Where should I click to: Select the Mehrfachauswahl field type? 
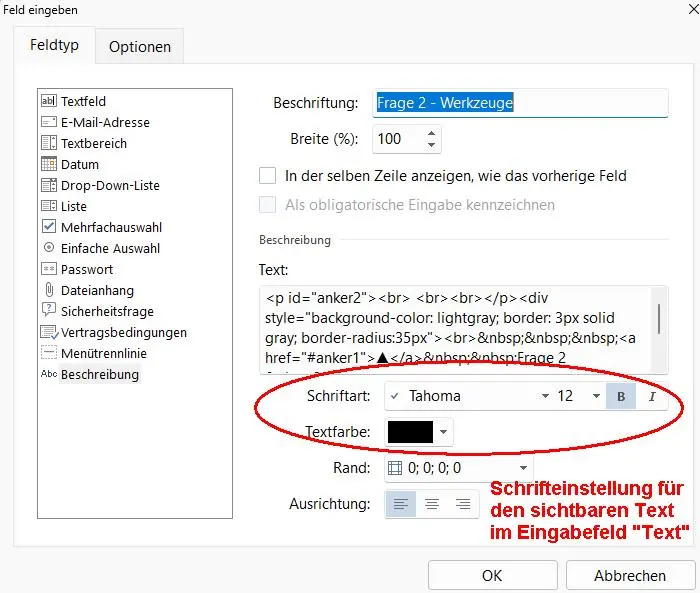(110, 227)
